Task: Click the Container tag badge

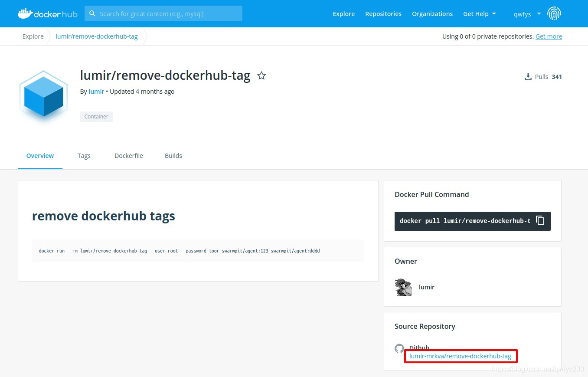Action: pyautogui.click(x=96, y=116)
